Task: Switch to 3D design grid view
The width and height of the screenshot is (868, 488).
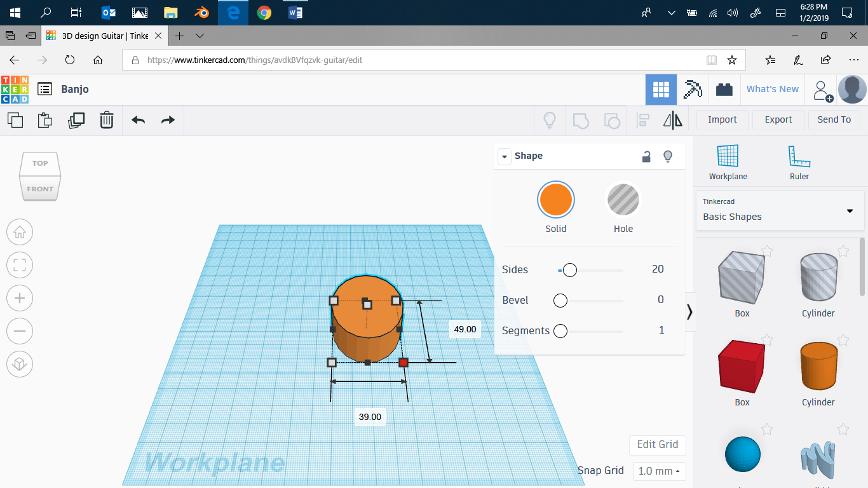Action: (x=661, y=90)
